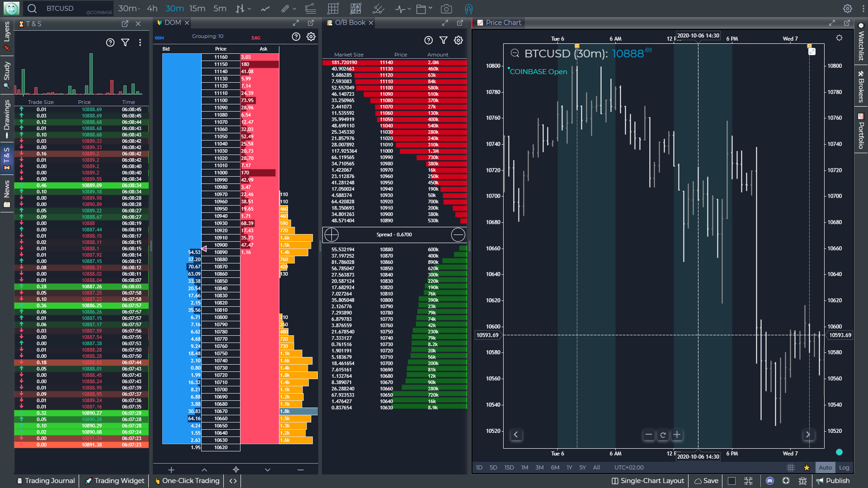Image resolution: width=868 pixels, height=488 pixels.
Task: Report a bug via the bug icon
Action: point(803,481)
